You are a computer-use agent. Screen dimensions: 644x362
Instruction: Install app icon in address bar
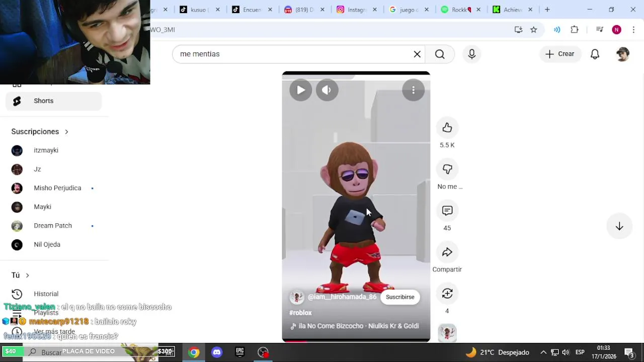click(x=518, y=30)
